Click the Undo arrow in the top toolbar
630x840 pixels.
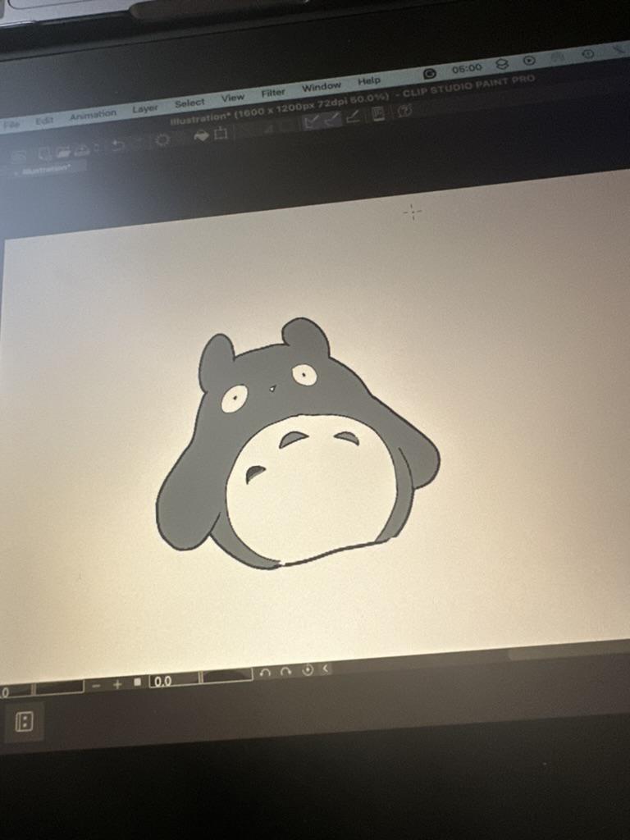118,145
